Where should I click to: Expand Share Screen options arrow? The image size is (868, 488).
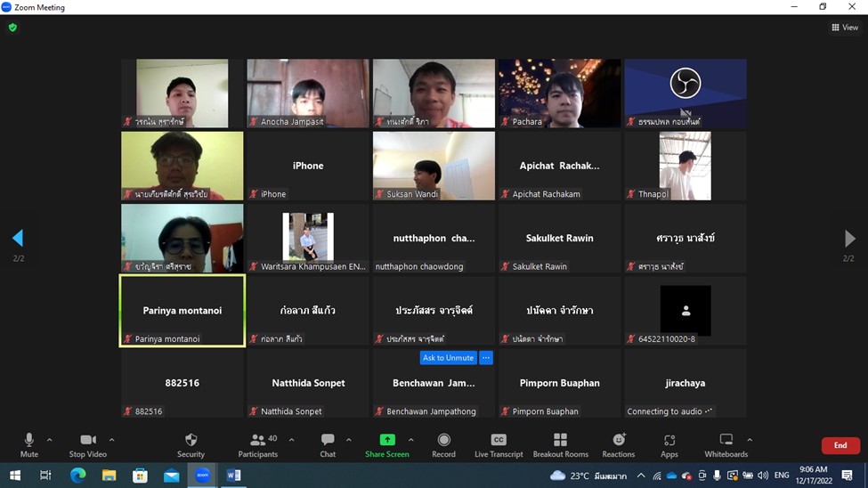click(410, 440)
